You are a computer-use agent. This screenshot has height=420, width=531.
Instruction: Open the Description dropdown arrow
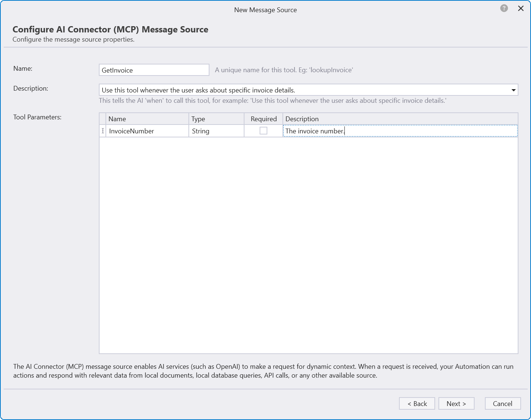(513, 90)
